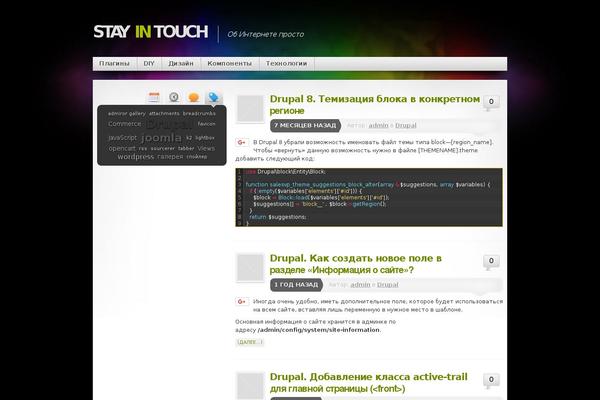Open the calendar archive tab icon

154,97
